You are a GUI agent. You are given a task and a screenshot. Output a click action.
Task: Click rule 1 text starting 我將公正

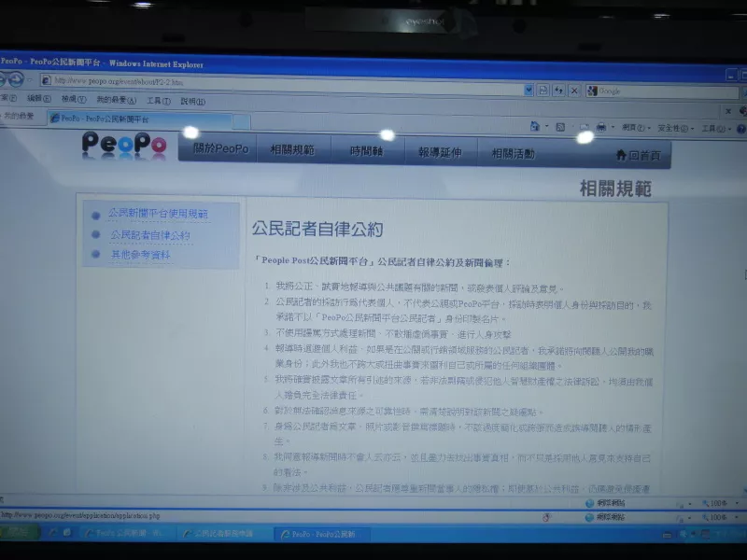coord(419,287)
